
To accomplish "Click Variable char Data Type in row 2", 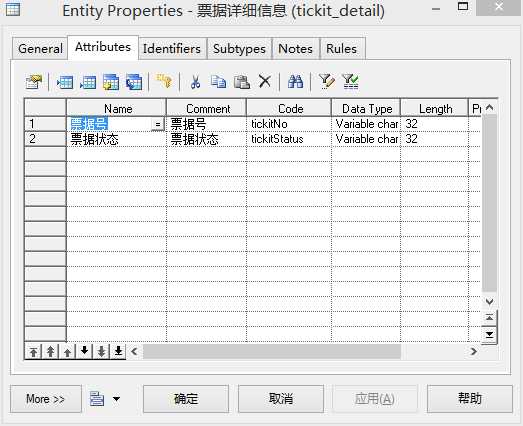I will pos(366,139).
